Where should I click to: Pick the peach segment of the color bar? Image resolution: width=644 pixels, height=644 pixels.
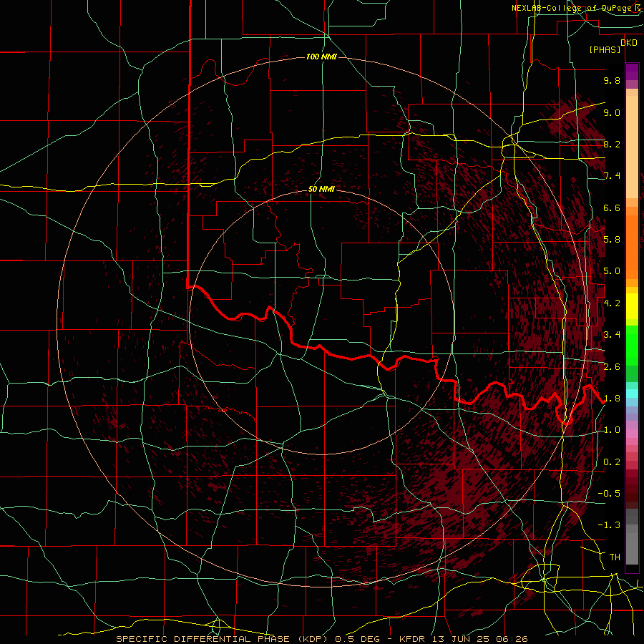(632, 148)
